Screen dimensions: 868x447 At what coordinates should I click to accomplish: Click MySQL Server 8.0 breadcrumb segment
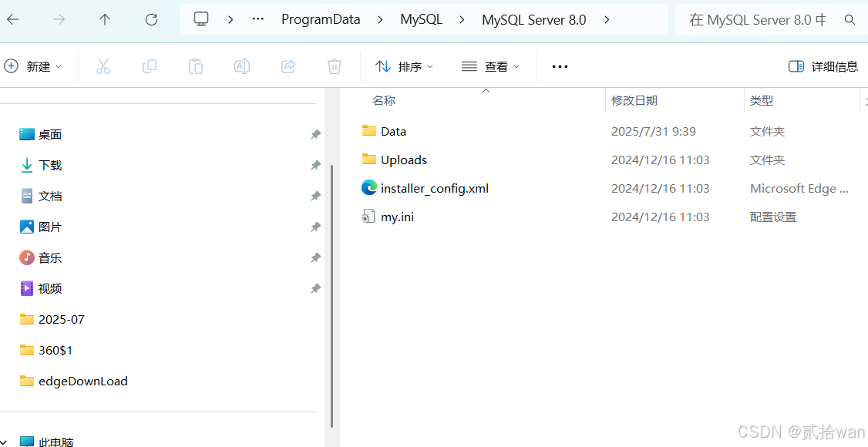533,20
